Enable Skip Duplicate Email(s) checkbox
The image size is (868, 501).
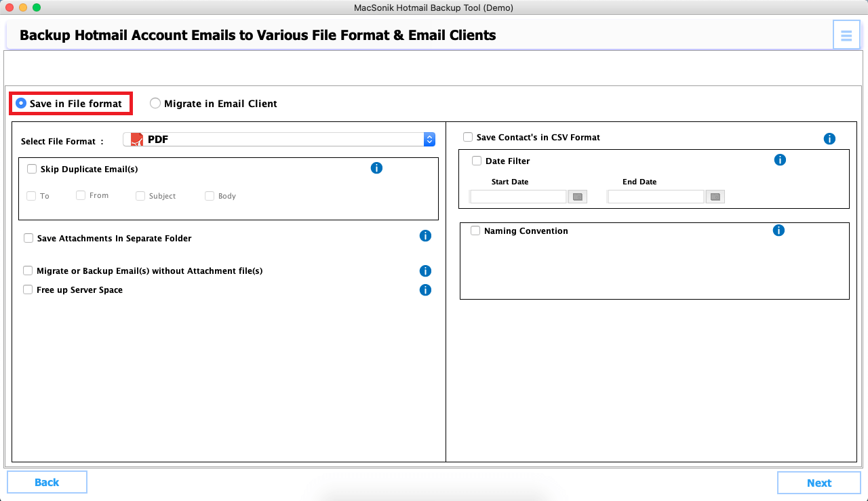32,169
